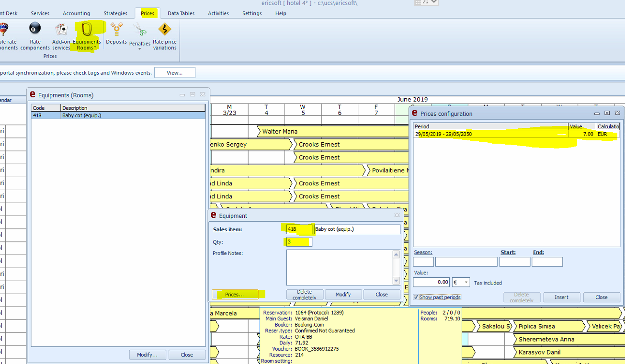Click the Sales item code field 418

pos(299,229)
